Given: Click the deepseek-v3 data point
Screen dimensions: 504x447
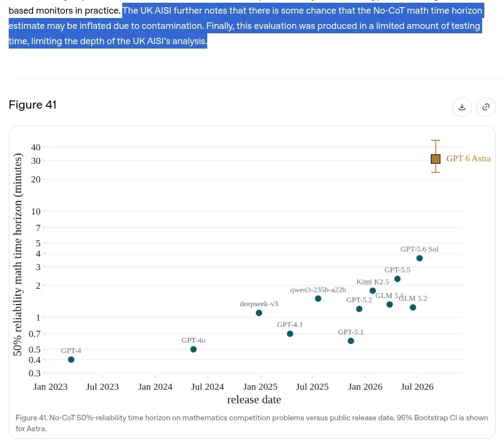Looking at the screenshot, I should [259, 313].
